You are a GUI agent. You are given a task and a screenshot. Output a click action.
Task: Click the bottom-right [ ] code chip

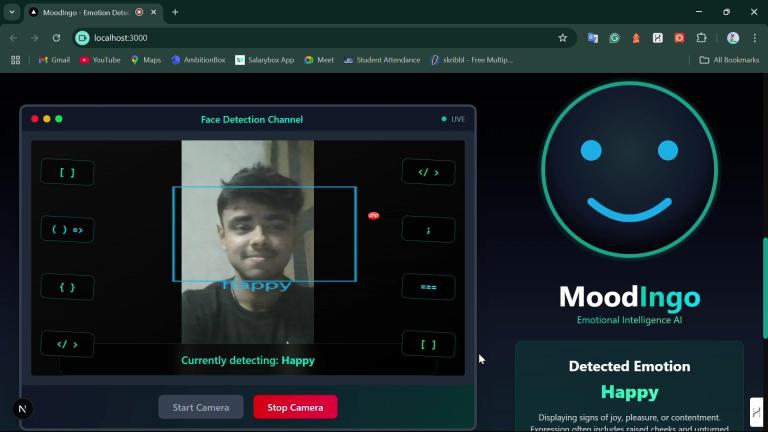pos(429,344)
